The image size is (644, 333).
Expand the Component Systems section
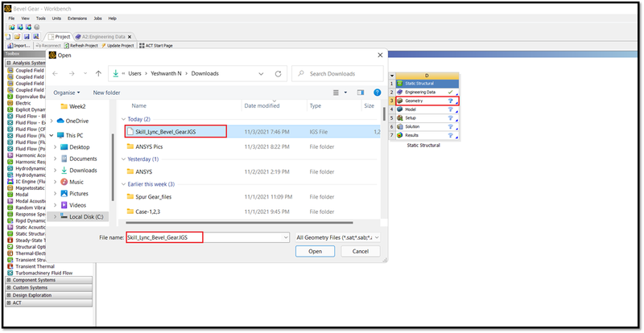pos(9,280)
